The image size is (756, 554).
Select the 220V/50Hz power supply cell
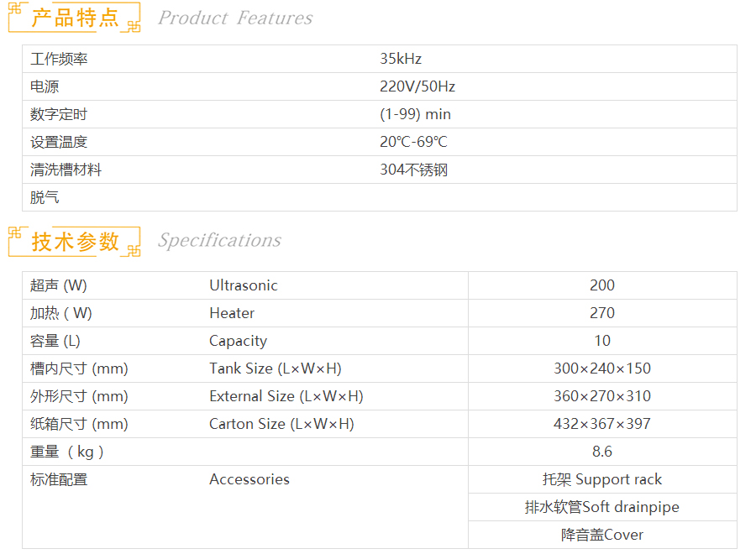(x=417, y=86)
